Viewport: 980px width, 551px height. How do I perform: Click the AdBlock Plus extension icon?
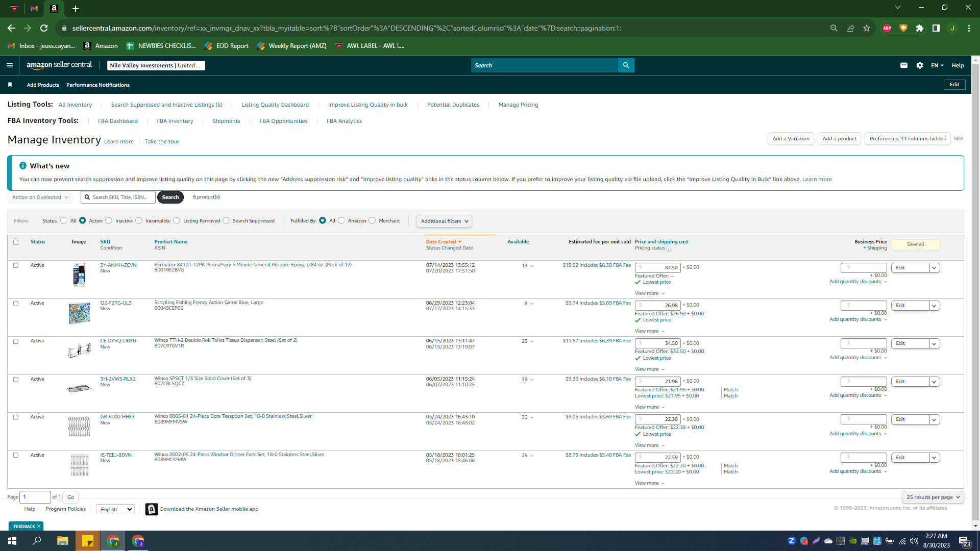(887, 28)
